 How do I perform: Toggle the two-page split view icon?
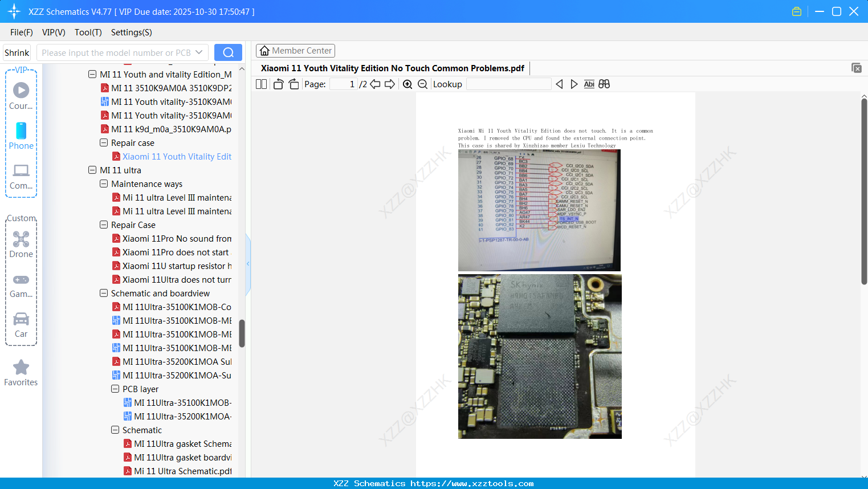(261, 84)
